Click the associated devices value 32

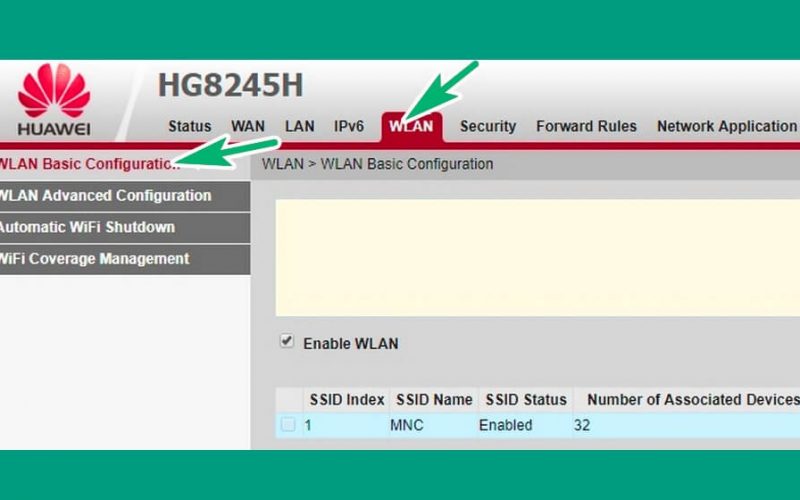tap(582, 425)
